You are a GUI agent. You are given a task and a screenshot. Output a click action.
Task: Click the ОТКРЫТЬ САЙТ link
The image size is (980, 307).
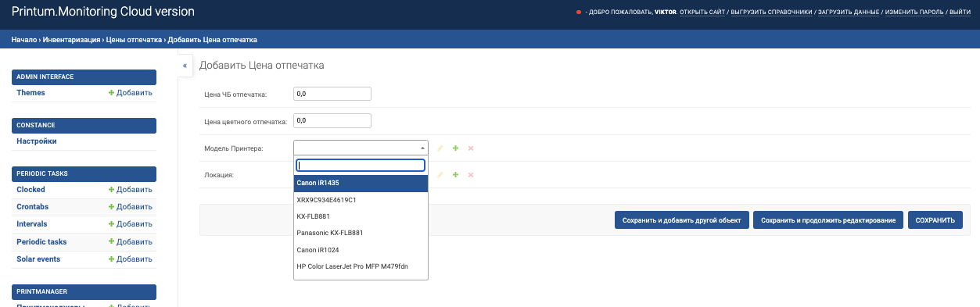pyautogui.click(x=702, y=12)
